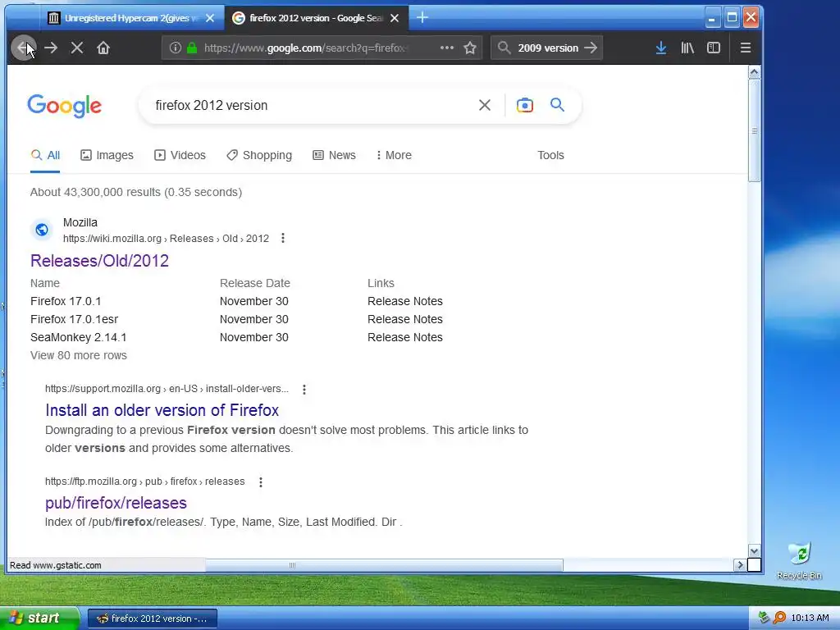Focus the Firefox address bar URL
The image size is (840, 630).
[308, 48]
